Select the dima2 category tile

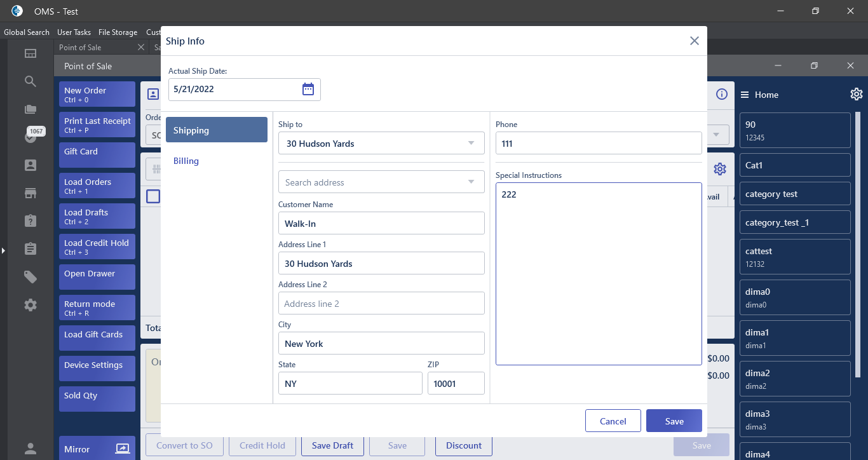pos(795,379)
